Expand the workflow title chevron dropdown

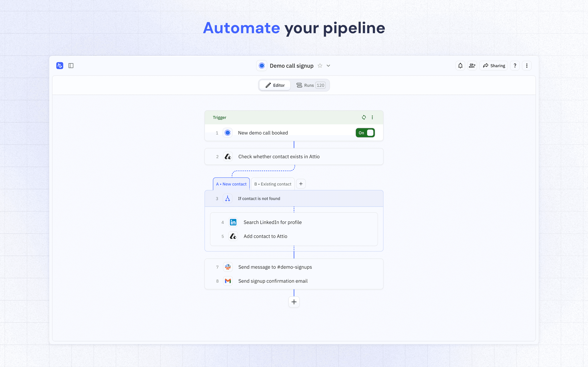(x=328, y=66)
